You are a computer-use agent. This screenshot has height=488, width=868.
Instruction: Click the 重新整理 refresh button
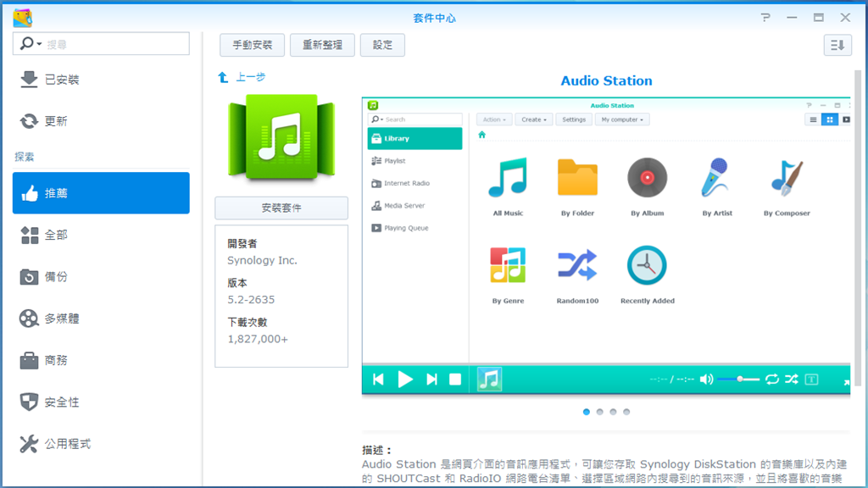pyautogui.click(x=322, y=45)
